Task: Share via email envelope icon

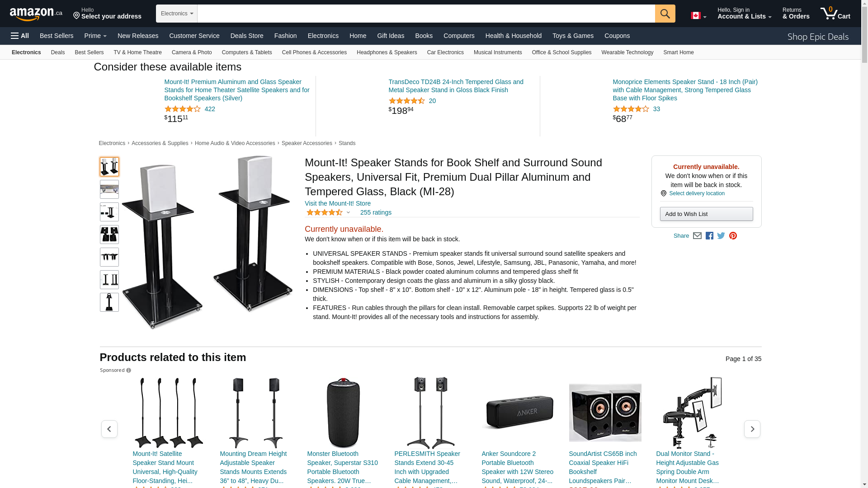Action: point(697,236)
